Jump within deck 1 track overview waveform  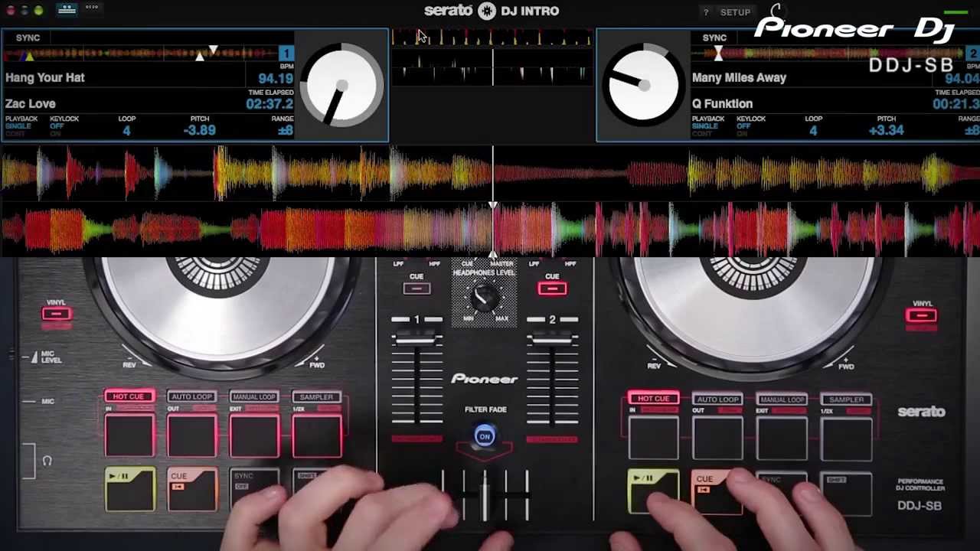[141, 54]
